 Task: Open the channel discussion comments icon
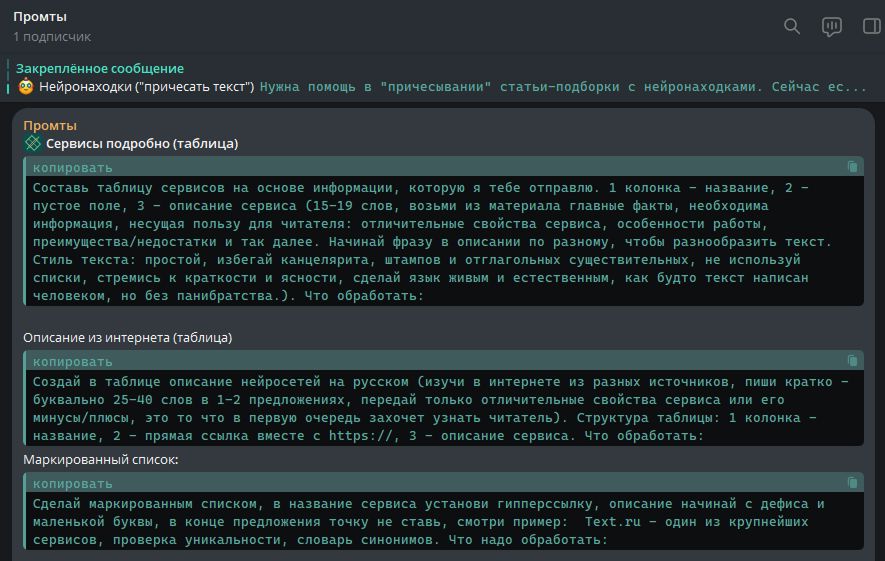coord(831,27)
